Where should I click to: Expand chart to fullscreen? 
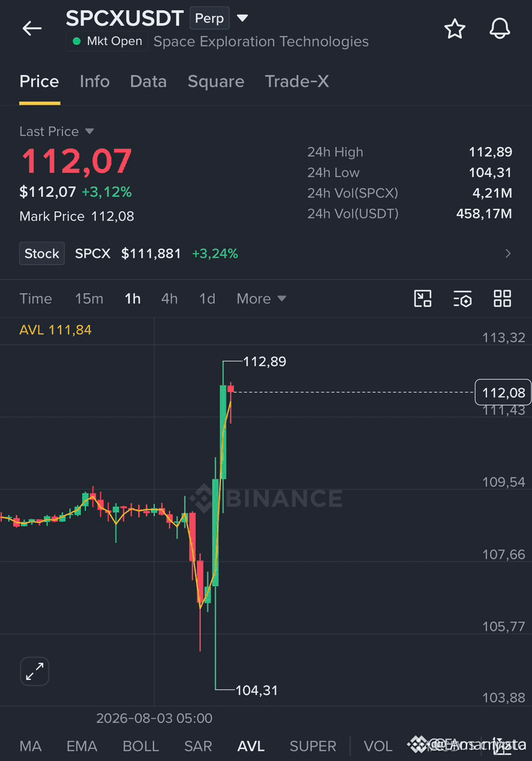pyautogui.click(x=35, y=671)
